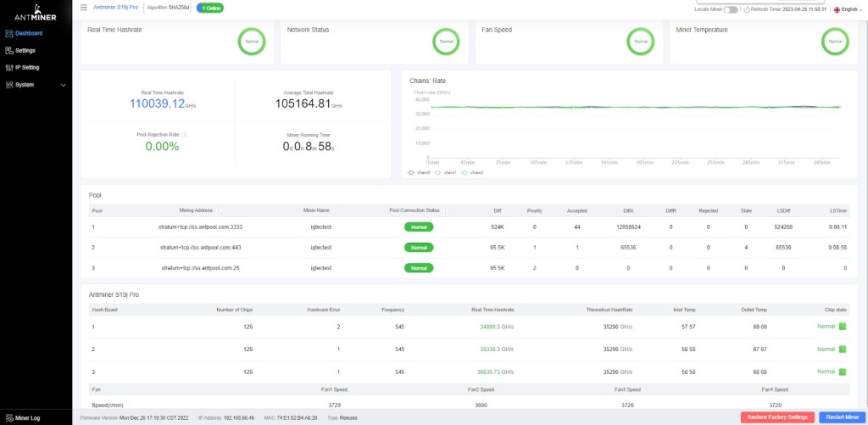Click pool 1 Normal status badge
Screen dimensions: 868x425
[x=419, y=226]
